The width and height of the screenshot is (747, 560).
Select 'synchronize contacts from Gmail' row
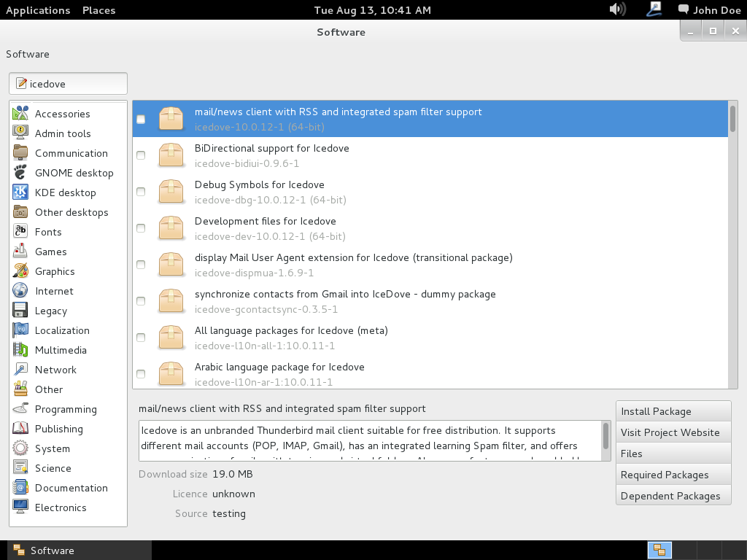[x=430, y=301]
